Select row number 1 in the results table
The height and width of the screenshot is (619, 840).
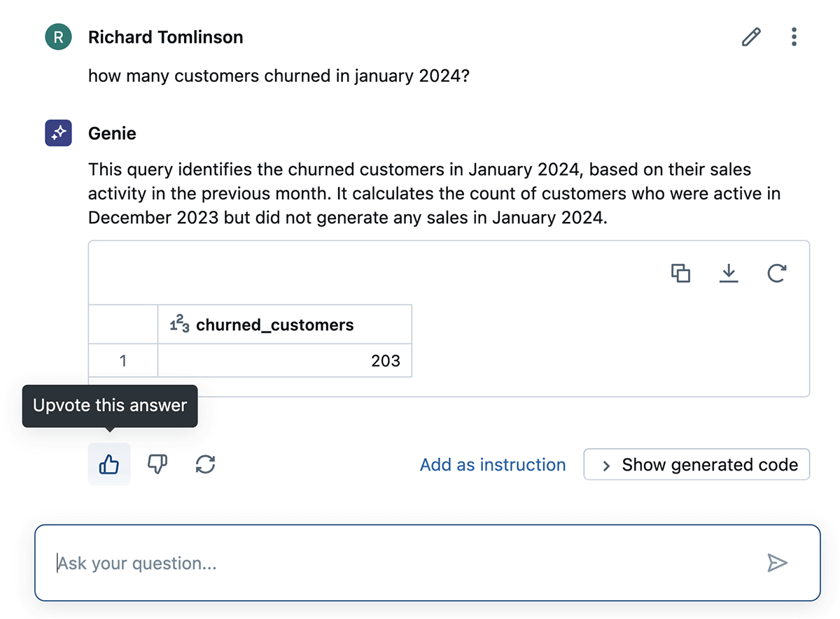[123, 361]
